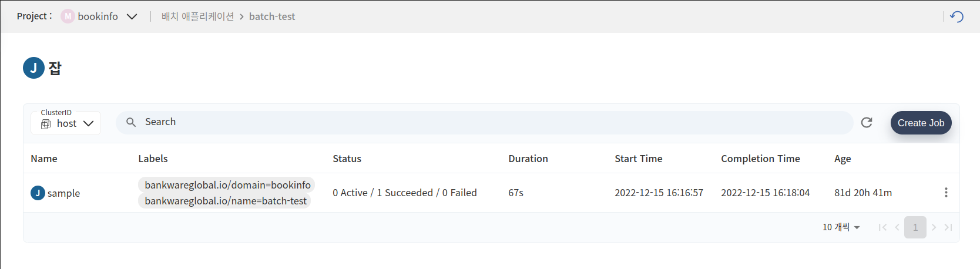Open the sample job link
The width and height of the screenshot is (980, 269).
pos(63,193)
